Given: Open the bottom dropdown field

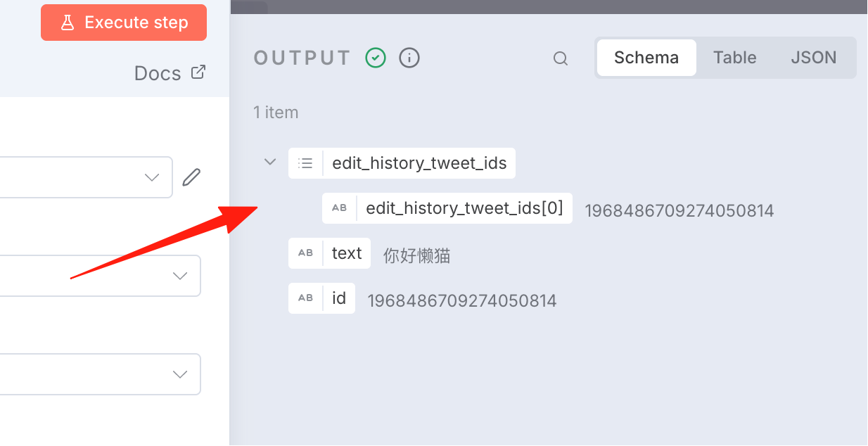Looking at the screenshot, I should (101, 374).
